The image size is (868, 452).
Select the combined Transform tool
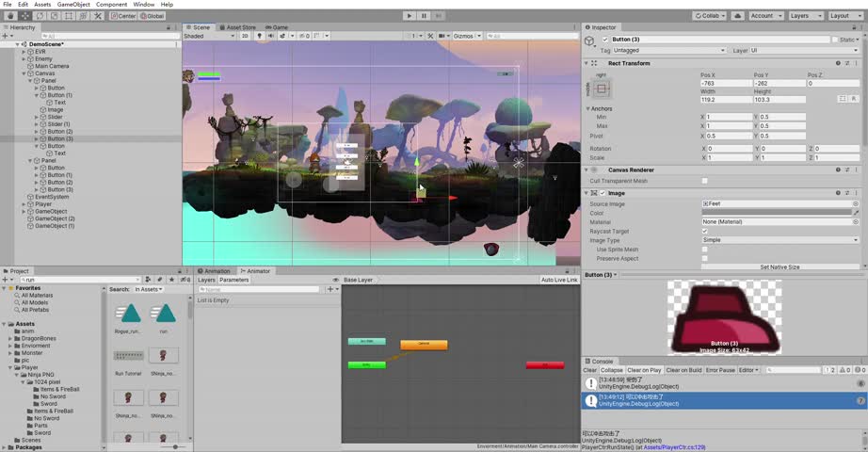click(83, 16)
